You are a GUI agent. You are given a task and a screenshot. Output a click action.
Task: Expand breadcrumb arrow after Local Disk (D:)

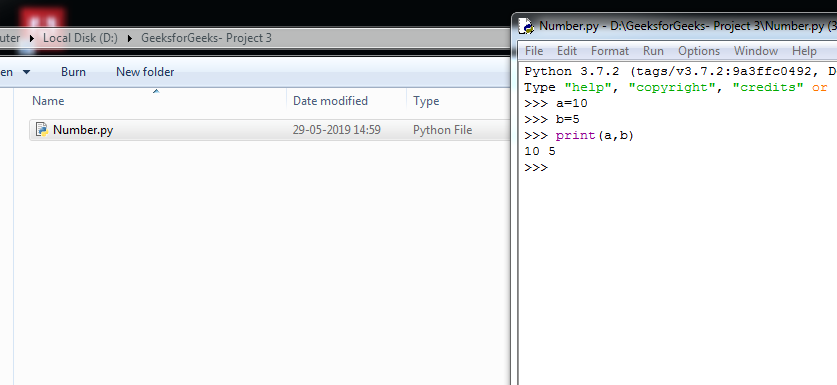point(130,38)
